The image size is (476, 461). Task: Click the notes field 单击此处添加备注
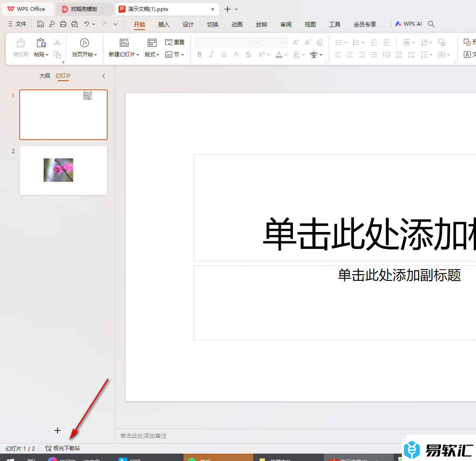pyautogui.click(x=143, y=436)
